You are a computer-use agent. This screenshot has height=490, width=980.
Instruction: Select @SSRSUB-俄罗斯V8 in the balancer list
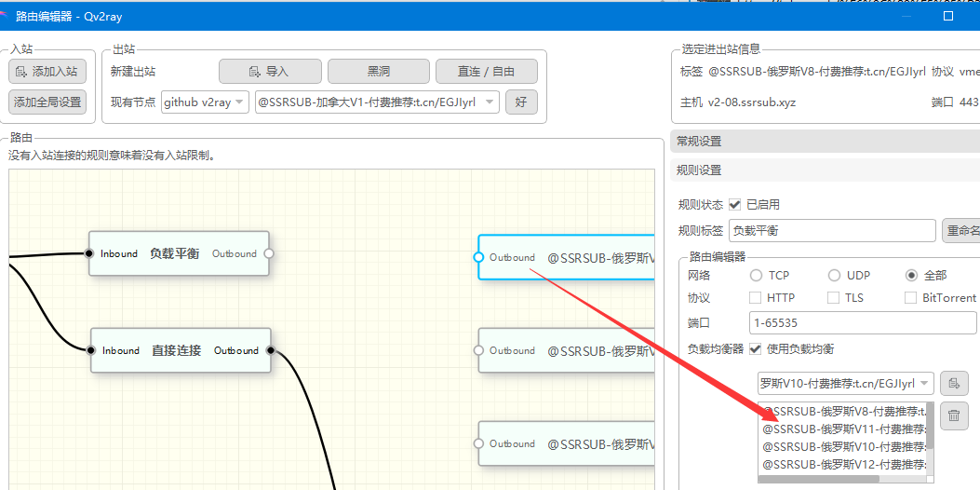tap(844, 411)
